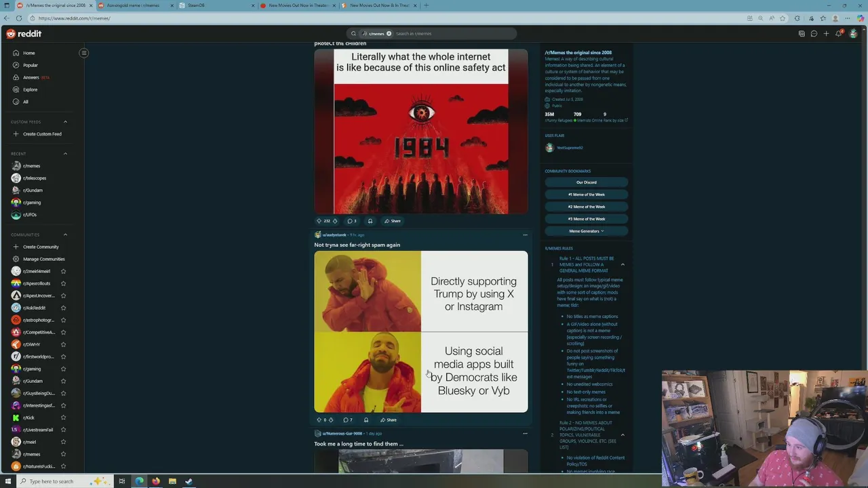Toggle star for r/DiWHY
This screenshot has width=868, height=488.
click(x=63, y=344)
